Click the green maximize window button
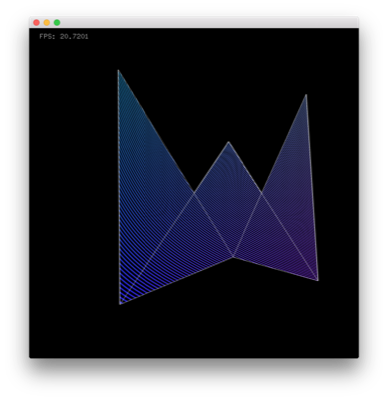 [x=57, y=23]
